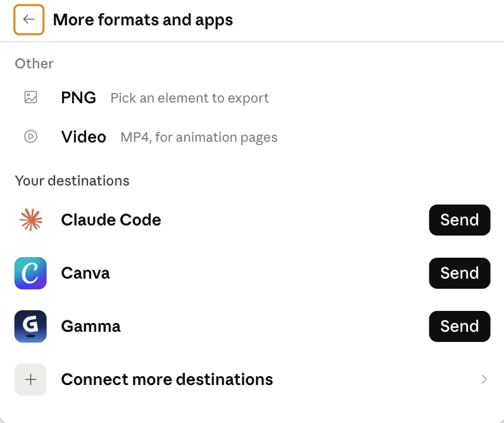Click the Claude Code starburst logo

tap(31, 220)
